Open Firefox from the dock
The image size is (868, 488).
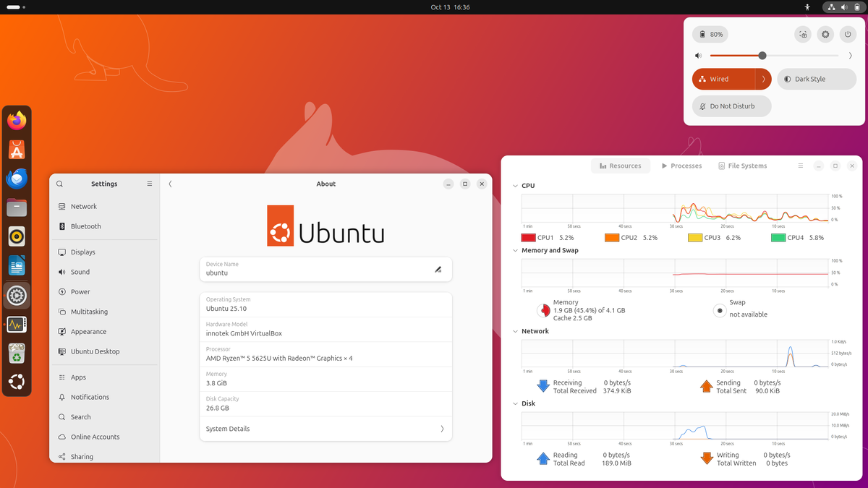click(x=17, y=120)
